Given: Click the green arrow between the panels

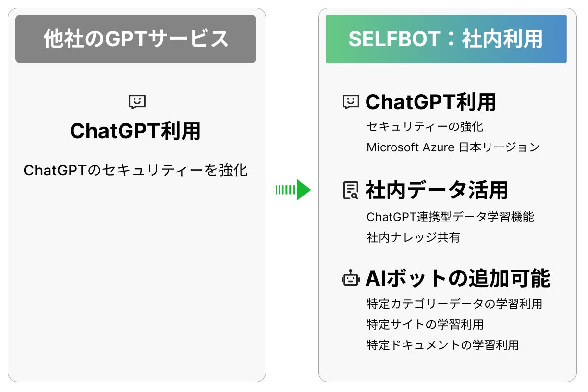Looking at the screenshot, I should pyautogui.click(x=293, y=190).
